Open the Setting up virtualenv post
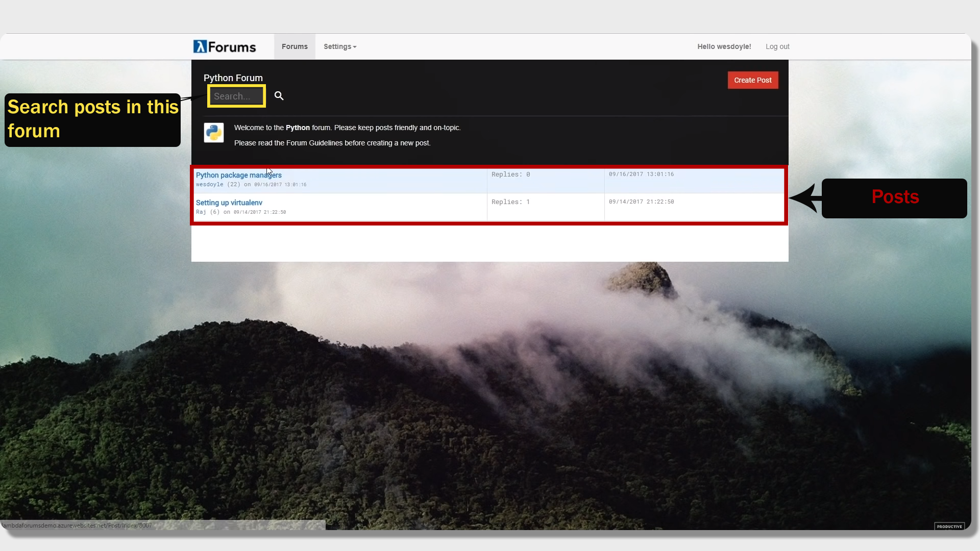 tap(229, 203)
